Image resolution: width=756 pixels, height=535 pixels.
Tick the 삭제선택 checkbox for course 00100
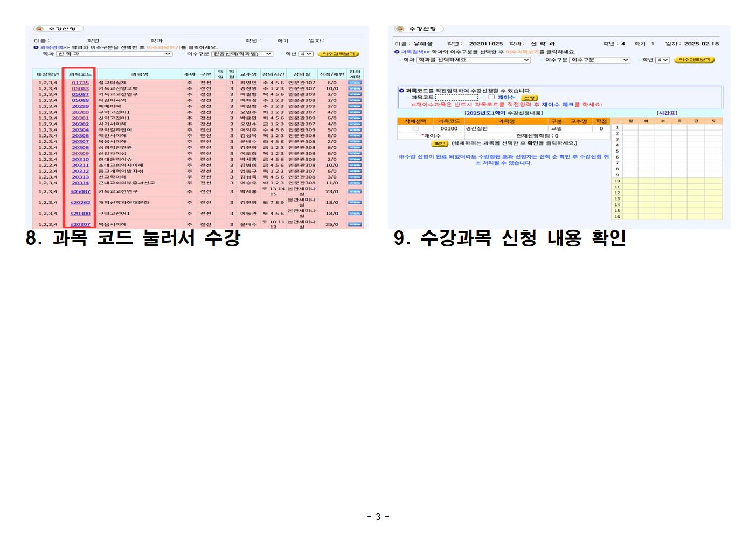tap(415, 129)
